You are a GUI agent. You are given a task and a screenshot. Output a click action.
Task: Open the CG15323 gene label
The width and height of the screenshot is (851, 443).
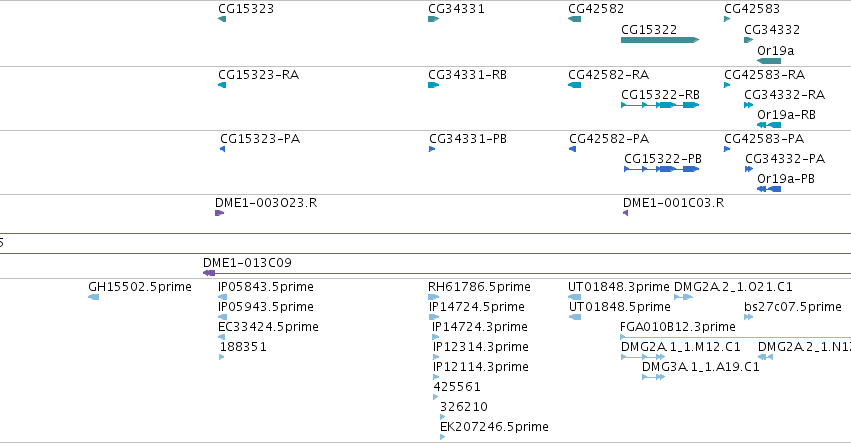246,9
